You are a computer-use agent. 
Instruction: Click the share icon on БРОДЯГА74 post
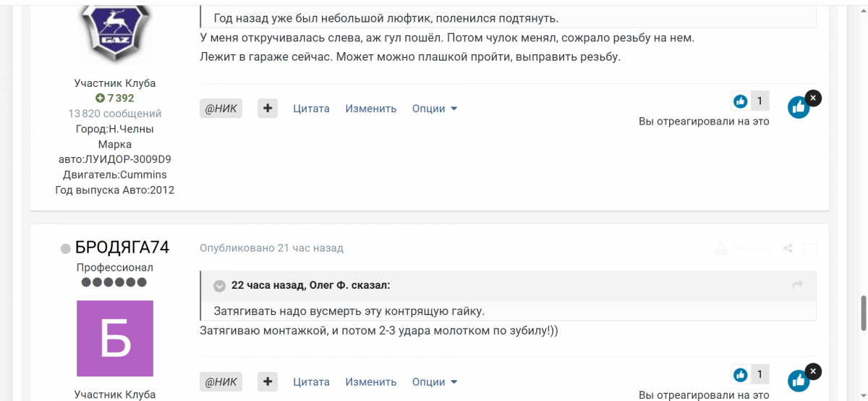click(788, 249)
